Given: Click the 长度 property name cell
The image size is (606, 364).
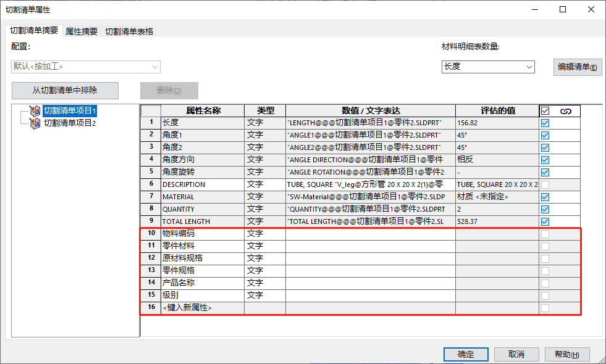Looking at the screenshot, I should (x=203, y=123).
